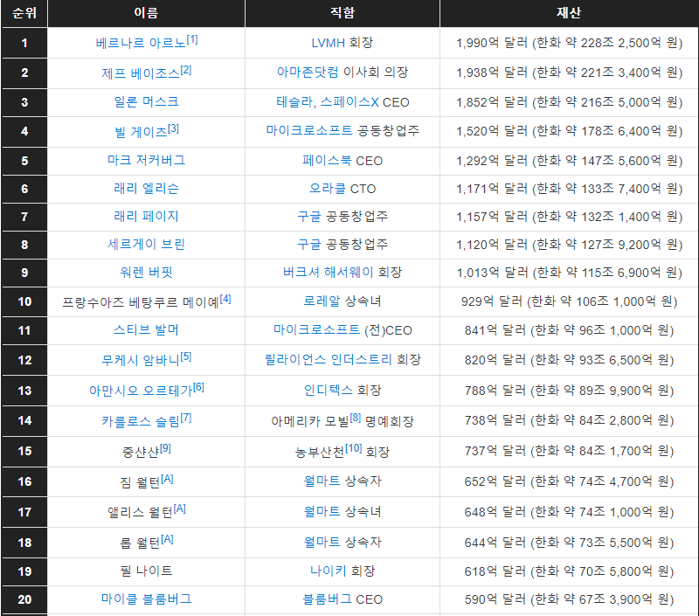
Task: Click the 마이클 블룸버그 link
Action: tap(146, 599)
